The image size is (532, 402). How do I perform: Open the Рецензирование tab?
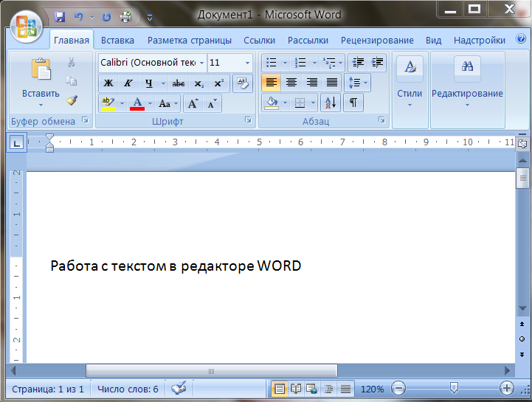coord(377,41)
